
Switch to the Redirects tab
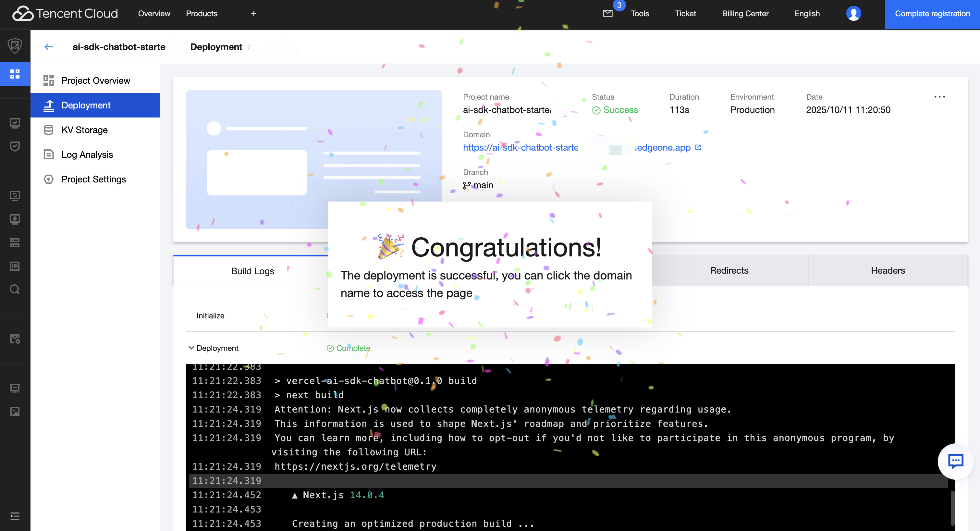[x=729, y=271]
